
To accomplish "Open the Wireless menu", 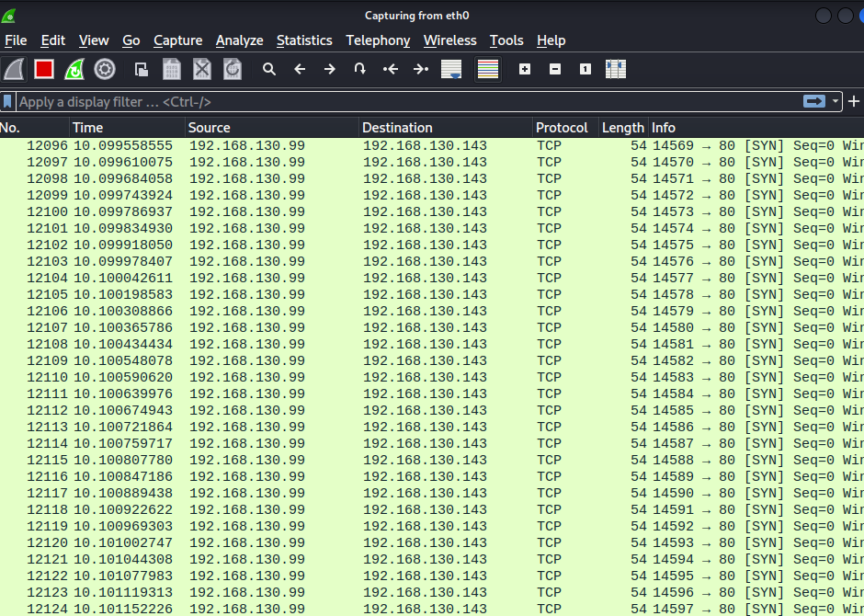I will [450, 40].
